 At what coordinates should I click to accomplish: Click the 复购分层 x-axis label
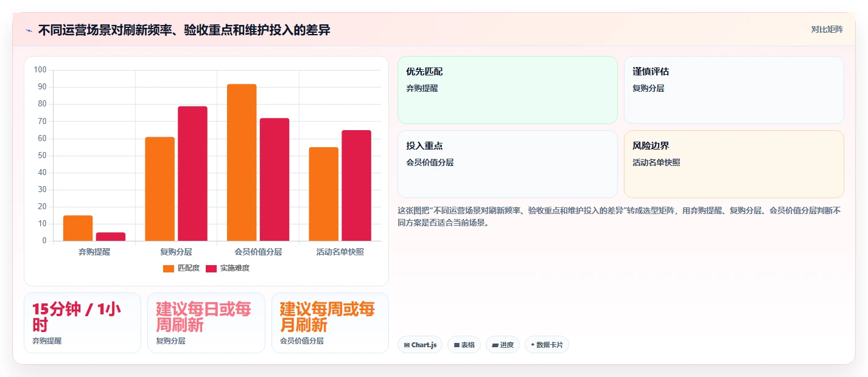coord(176,252)
